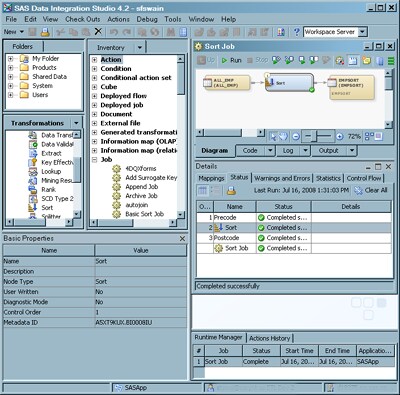This screenshot has height=395, width=400.
Task: Click the overview pane pink square icon
Action: (379, 136)
